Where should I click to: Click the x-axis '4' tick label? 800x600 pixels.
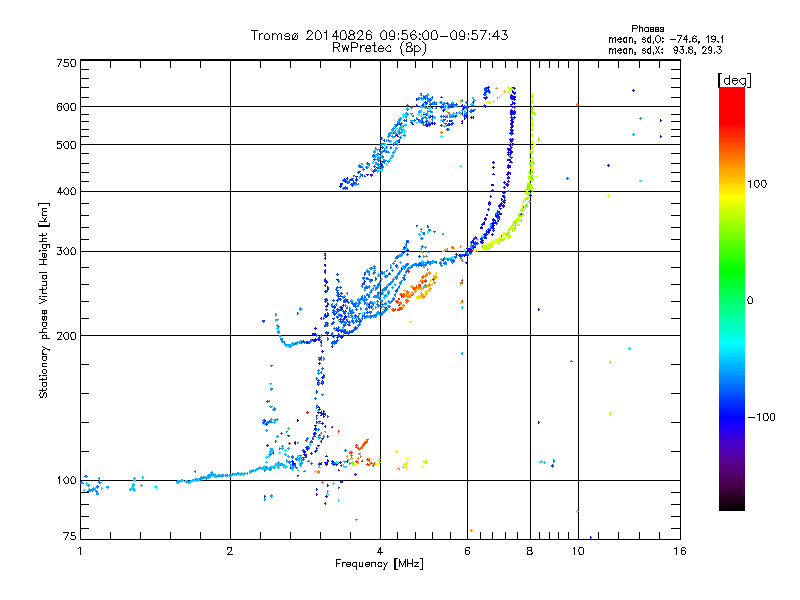380,551
